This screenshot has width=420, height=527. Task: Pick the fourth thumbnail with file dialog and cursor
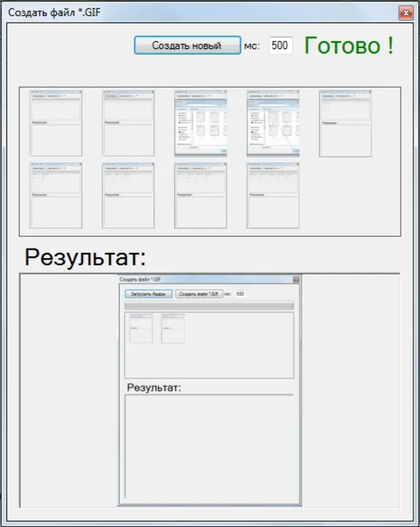(273, 123)
